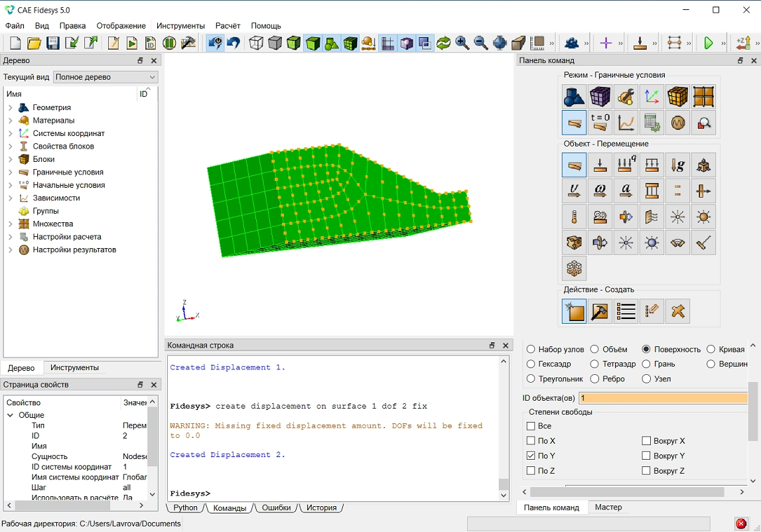Expand the Материалы tree node
Image resolution: width=761 pixels, height=532 pixels.
coord(10,120)
